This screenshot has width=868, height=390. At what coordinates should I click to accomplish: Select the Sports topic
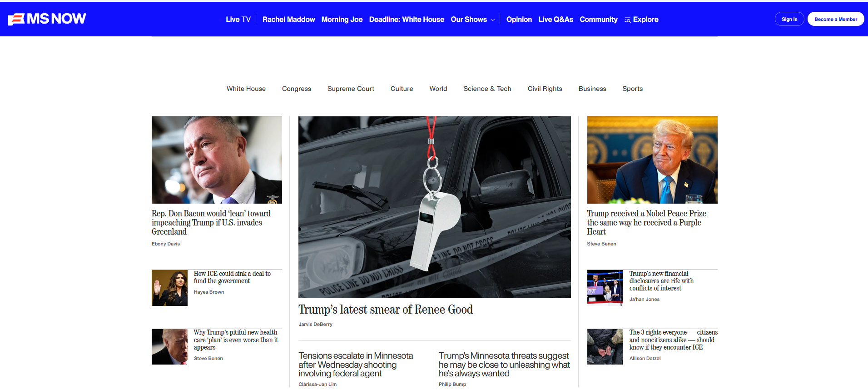(633, 89)
